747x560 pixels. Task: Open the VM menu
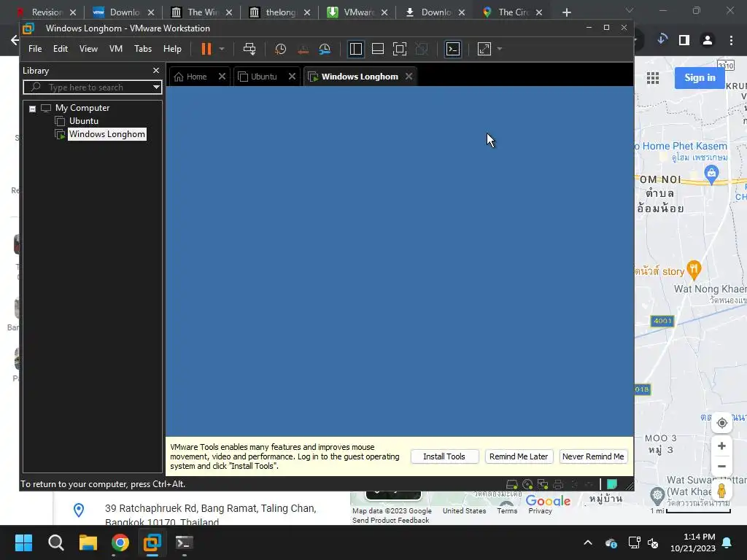pos(116,49)
